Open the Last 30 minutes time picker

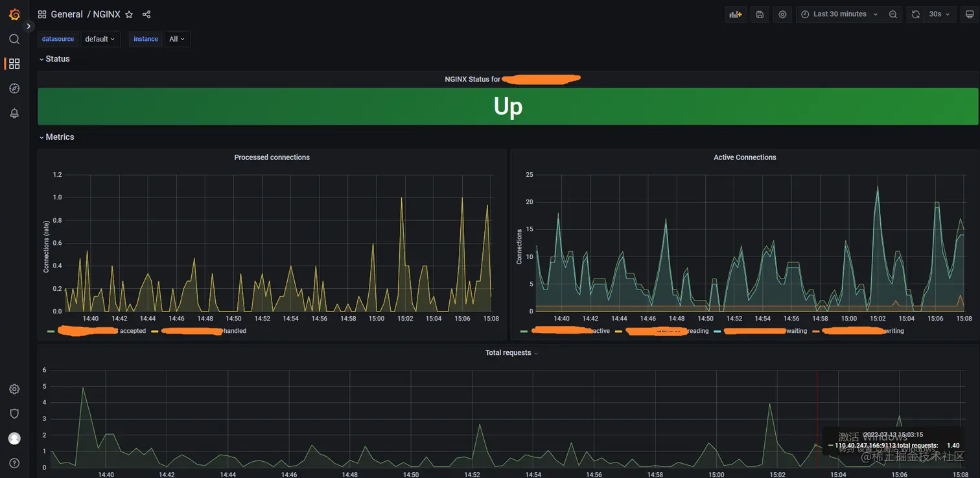click(x=839, y=14)
